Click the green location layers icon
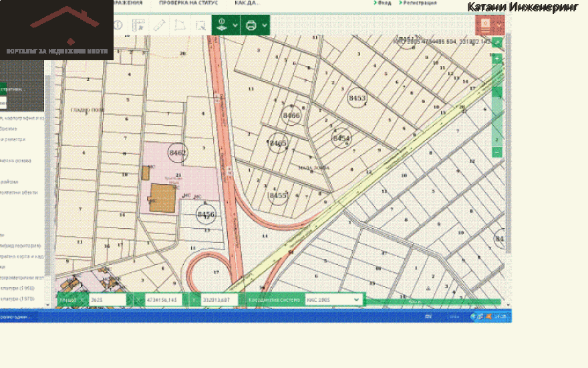Screen dimensions: 588x368 coord(222,25)
